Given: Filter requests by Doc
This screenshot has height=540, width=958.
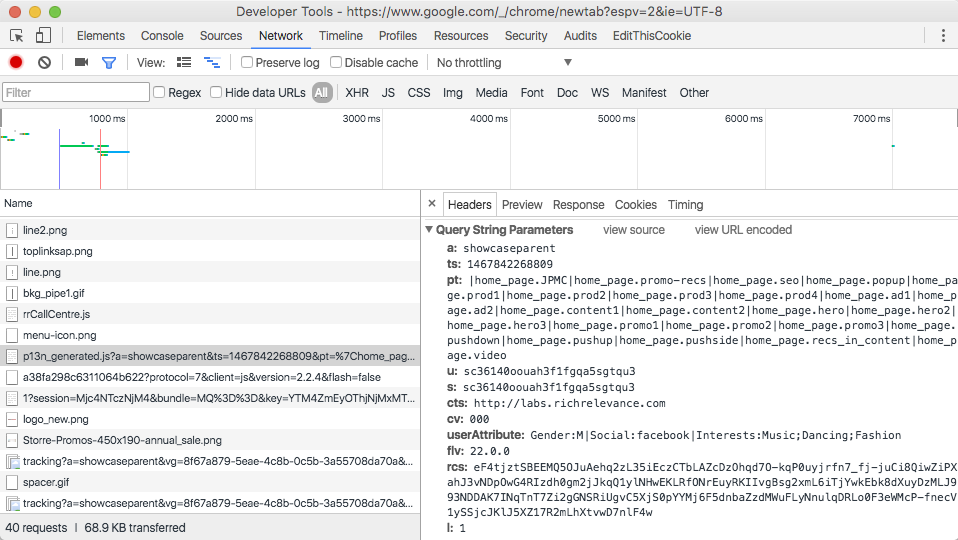Looking at the screenshot, I should coord(567,93).
